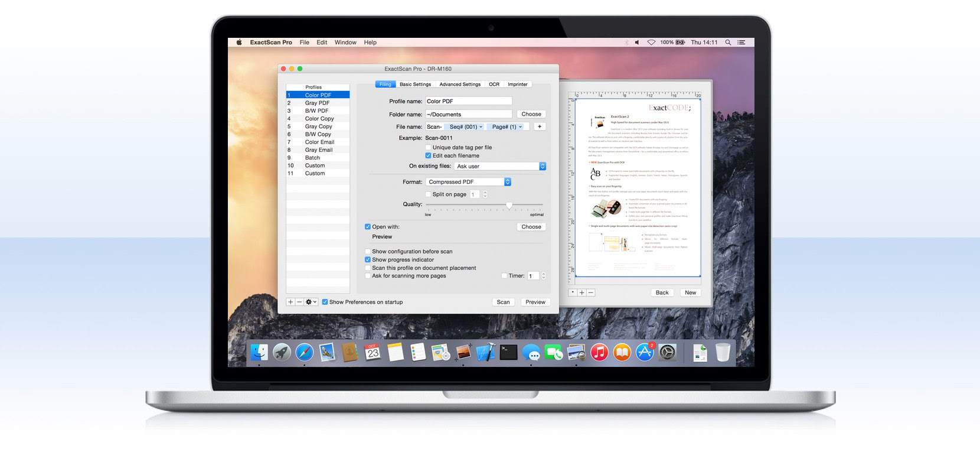The image size is (980, 449).
Task: Click Back in the preview window
Action: (x=662, y=292)
